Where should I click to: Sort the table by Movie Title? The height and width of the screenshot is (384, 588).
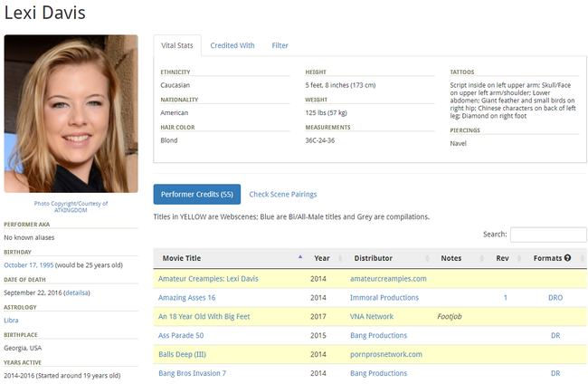tap(232, 258)
